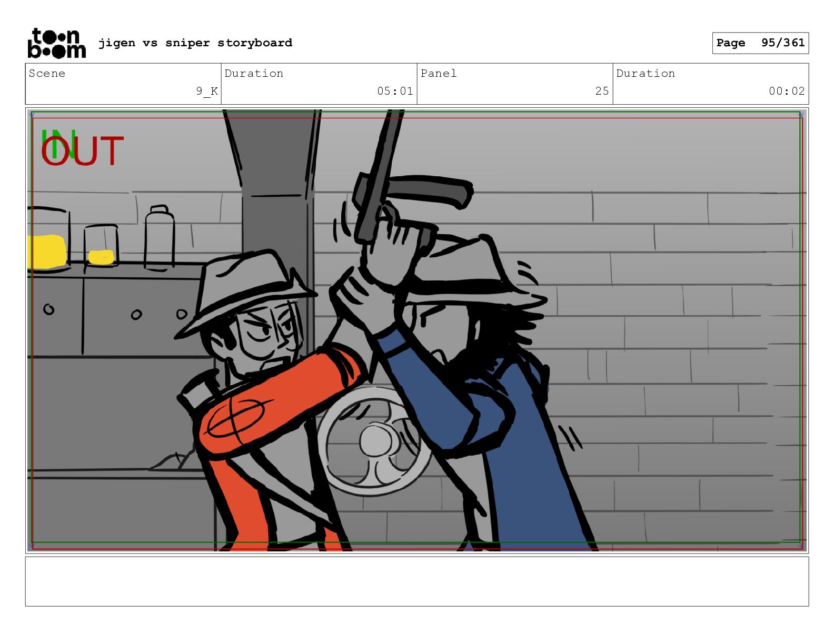Click the 'Duration' label above 05:01

254,73
